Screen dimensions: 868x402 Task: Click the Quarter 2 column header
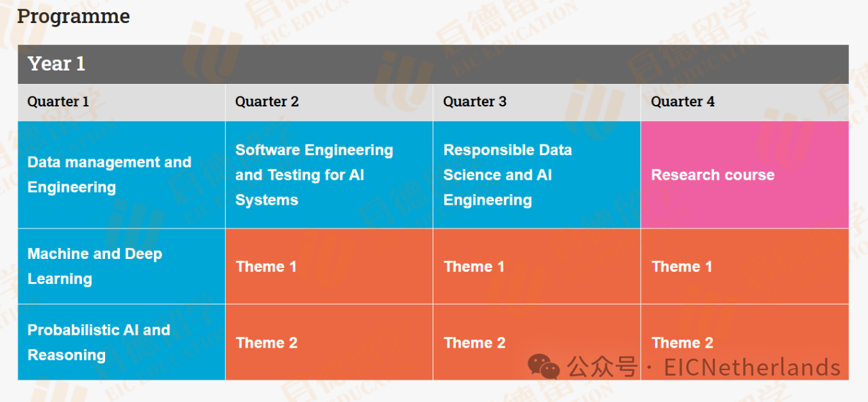[329, 102]
